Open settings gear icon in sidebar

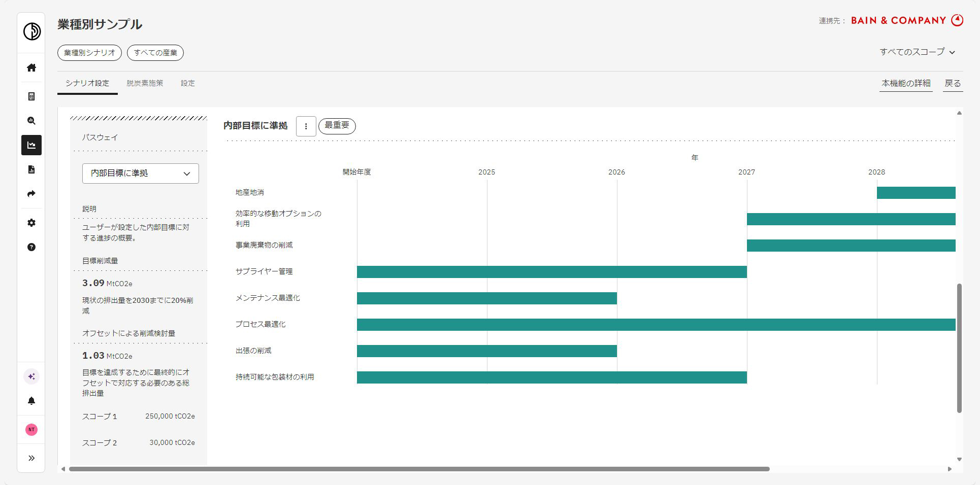[31, 223]
